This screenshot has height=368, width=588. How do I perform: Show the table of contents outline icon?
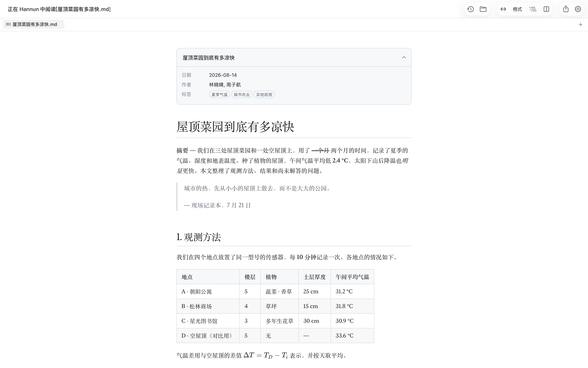pyautogui.click(x=533, y=9)
